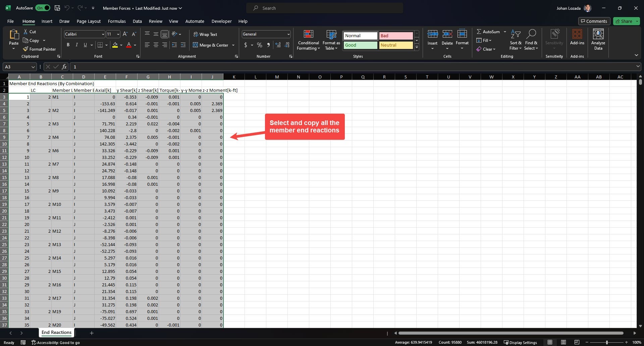Open the General number format dropdown
This screenshot has height=346, width=644.
[288, 34]
